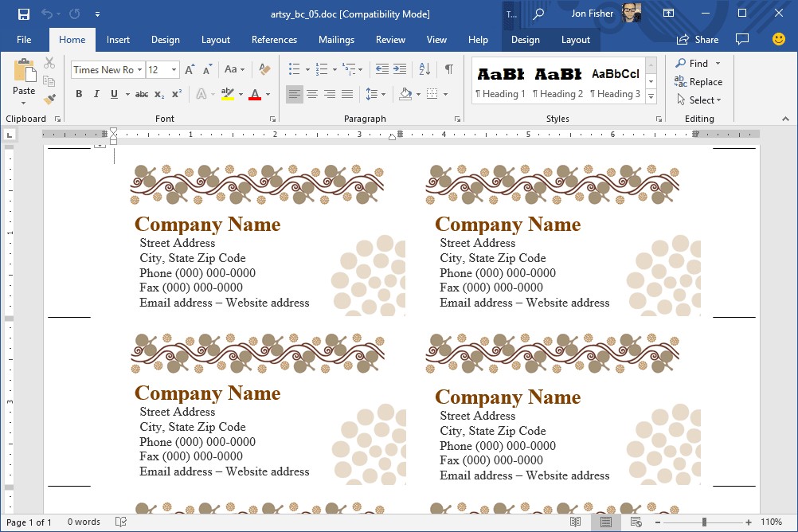Click the Clear All Formatting icon
Image resolution: width=798 pixels, height=532 pixels.
[265, 70]
